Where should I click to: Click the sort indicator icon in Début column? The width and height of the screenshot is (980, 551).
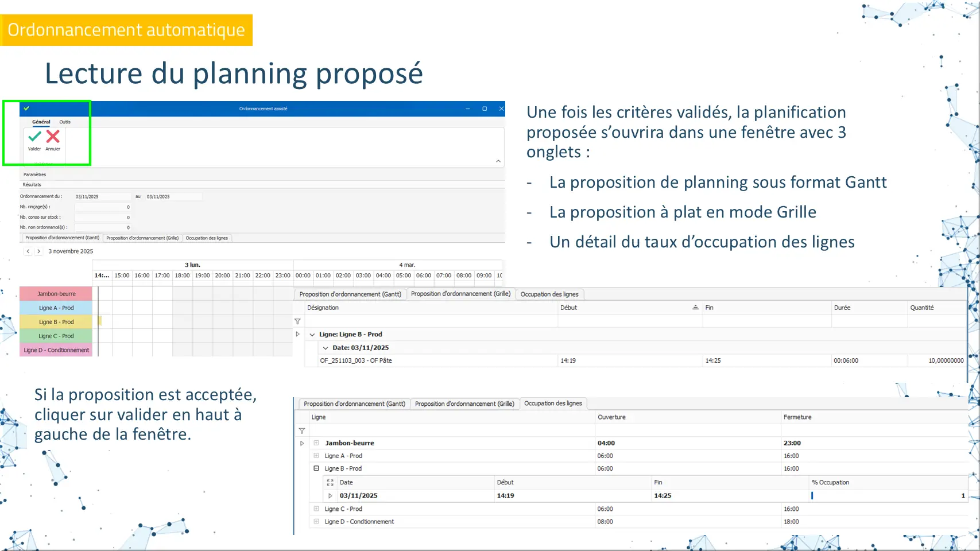pyautogui.click(x=695, y=308)
